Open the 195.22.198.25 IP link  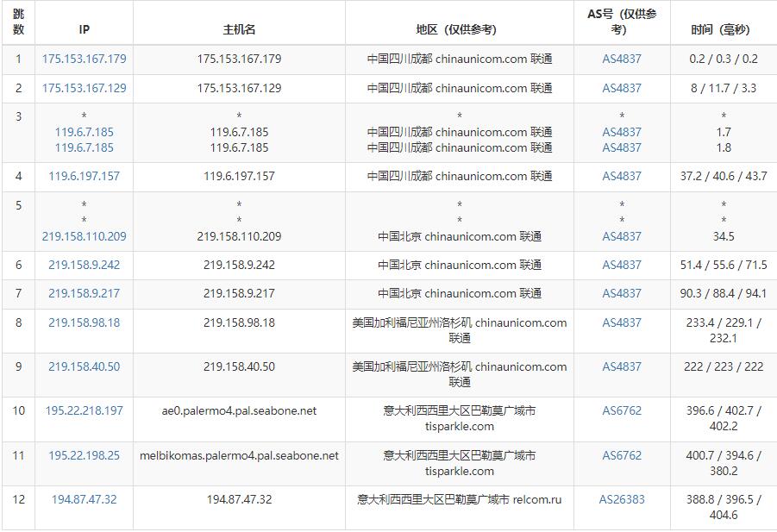(85, 456)
